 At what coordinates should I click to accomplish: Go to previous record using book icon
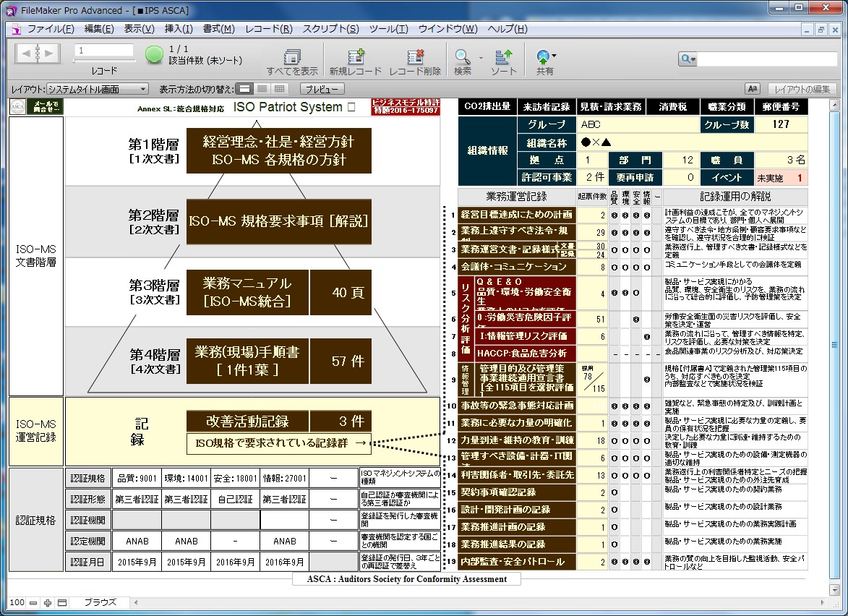pos(26,53)
